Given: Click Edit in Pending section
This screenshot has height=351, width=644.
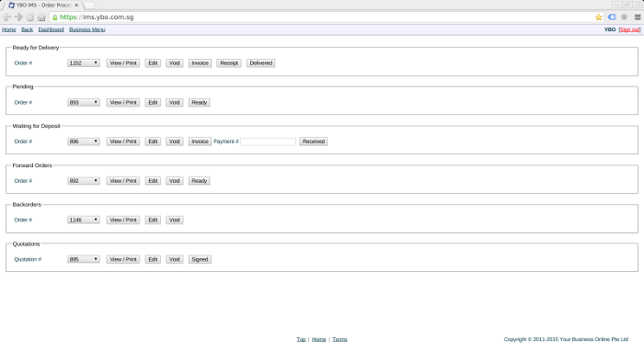Looking at the screenshot, I should (153, 103).
